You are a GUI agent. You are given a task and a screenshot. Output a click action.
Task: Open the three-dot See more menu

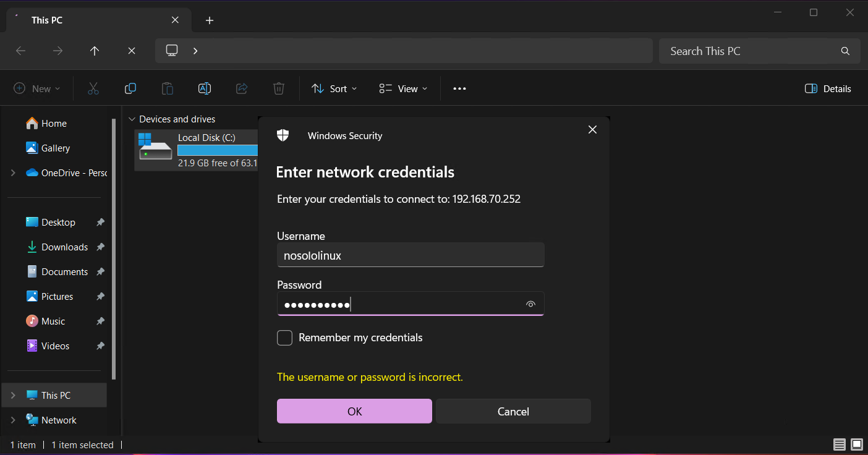click(x=459, y=88)
